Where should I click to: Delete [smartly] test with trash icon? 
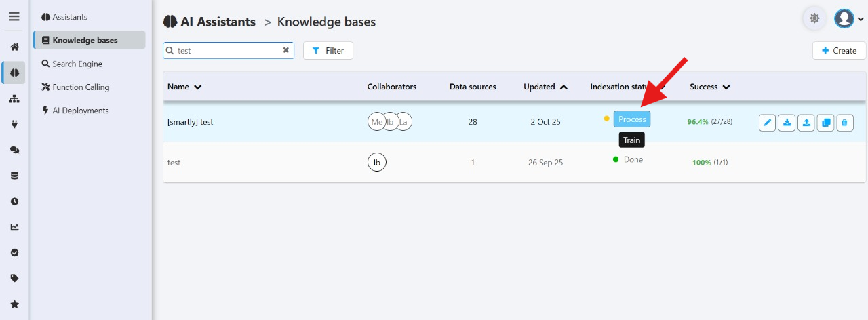click(844, 123)
